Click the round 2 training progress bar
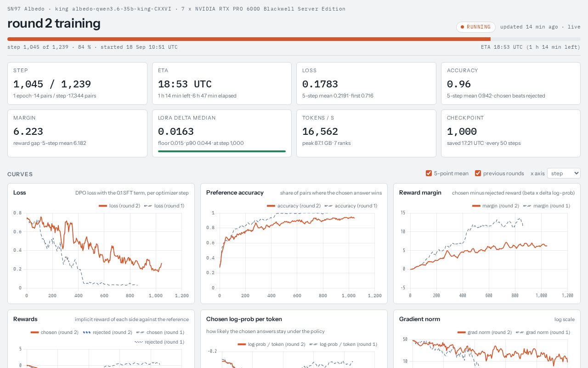 [294, 39]
